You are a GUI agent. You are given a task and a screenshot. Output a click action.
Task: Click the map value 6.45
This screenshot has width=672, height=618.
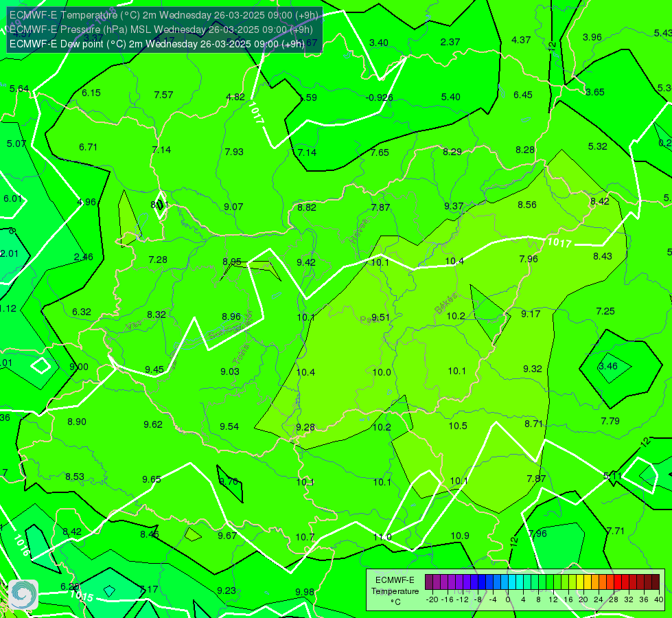(523, 95)
